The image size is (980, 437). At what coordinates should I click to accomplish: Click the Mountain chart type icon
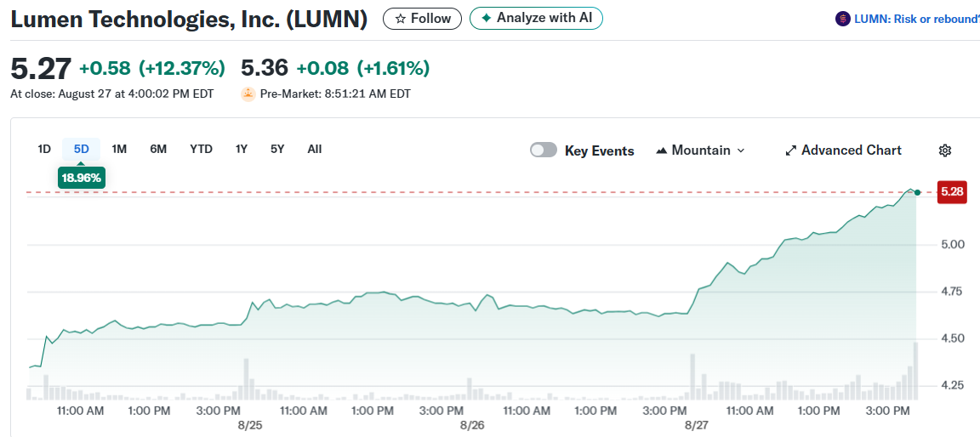click(x=661, y=150)
